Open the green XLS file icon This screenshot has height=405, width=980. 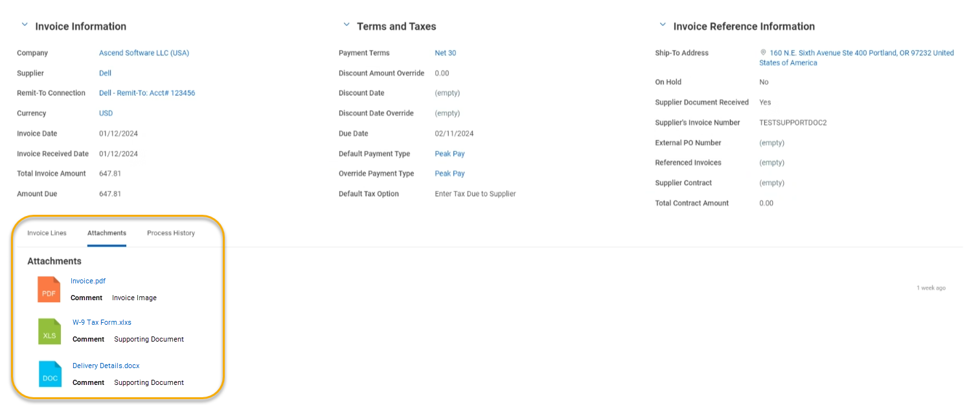(50, 331)
